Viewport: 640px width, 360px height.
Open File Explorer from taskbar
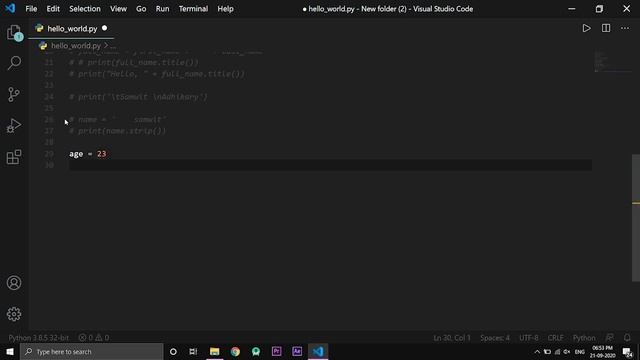(214, 351)
